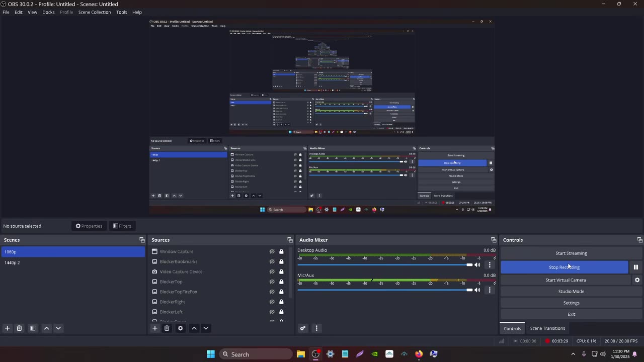Show hidden system tray icons chevron
Screen dimensions: 644x362
573,354
